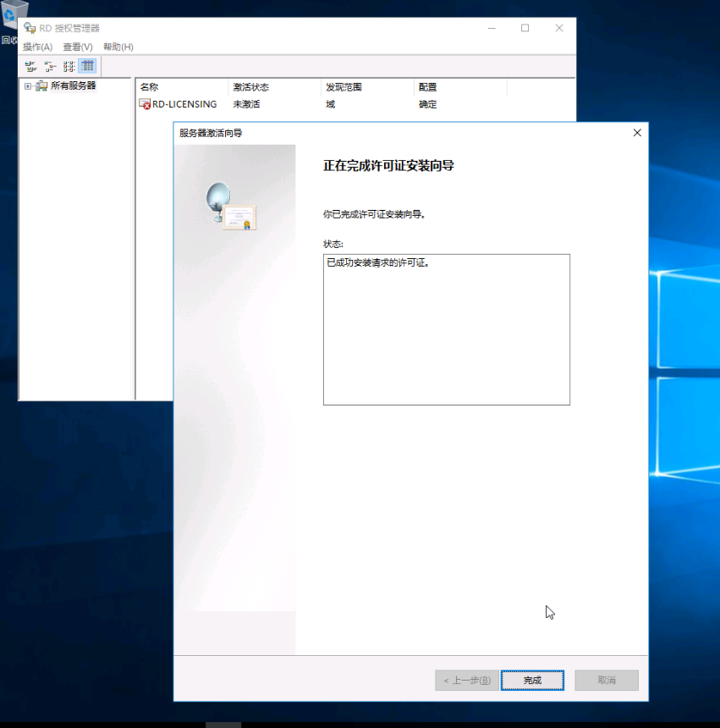Expand the 所有服务器 tree node
Viewport: 720px width, 728px height.
28,86
